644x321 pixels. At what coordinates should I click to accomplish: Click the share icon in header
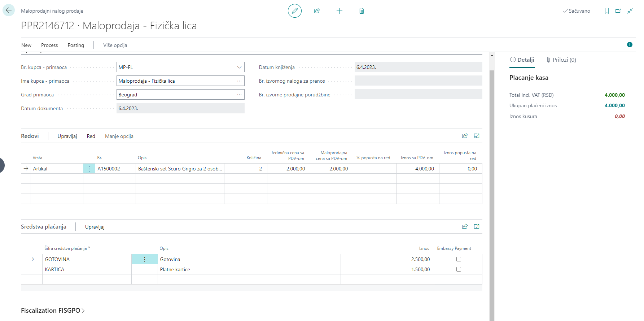(x=317, y=11)
